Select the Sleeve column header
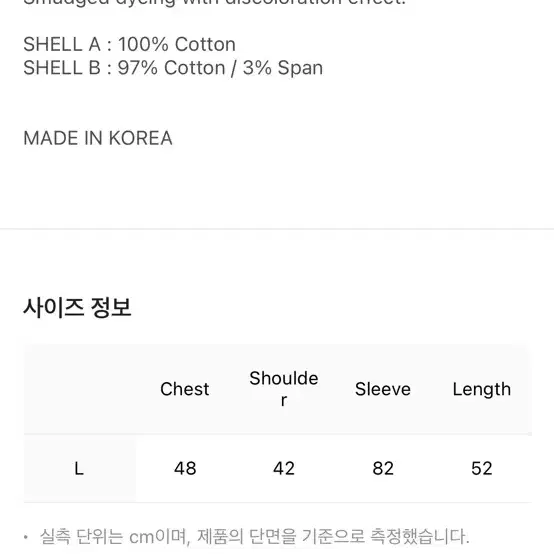 pos(383,389)
